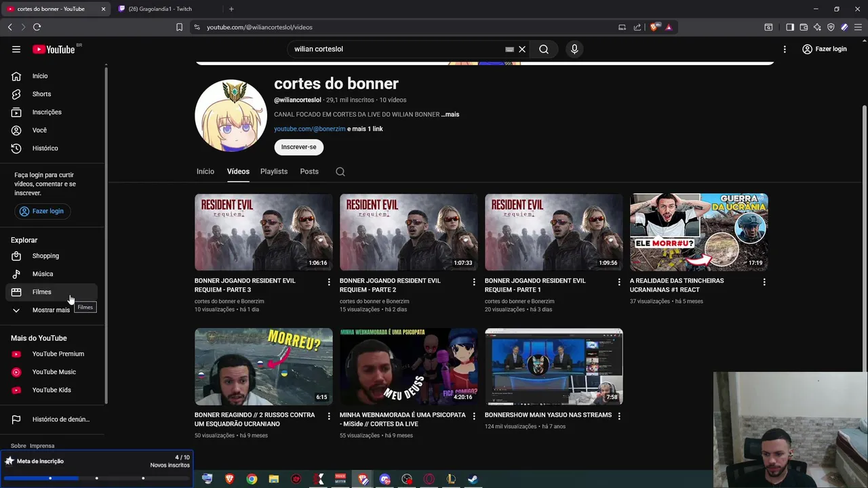
Task: Open Trincheiras Ucranianas #1 React thumbnail
Action: click(x=699, y=232)
